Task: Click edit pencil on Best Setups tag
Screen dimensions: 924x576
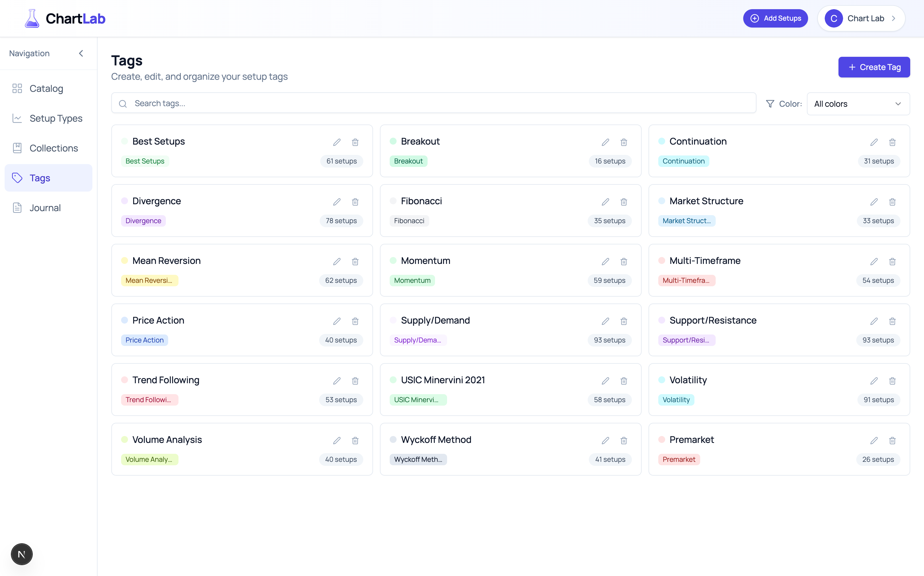Action: pos(337,142)
